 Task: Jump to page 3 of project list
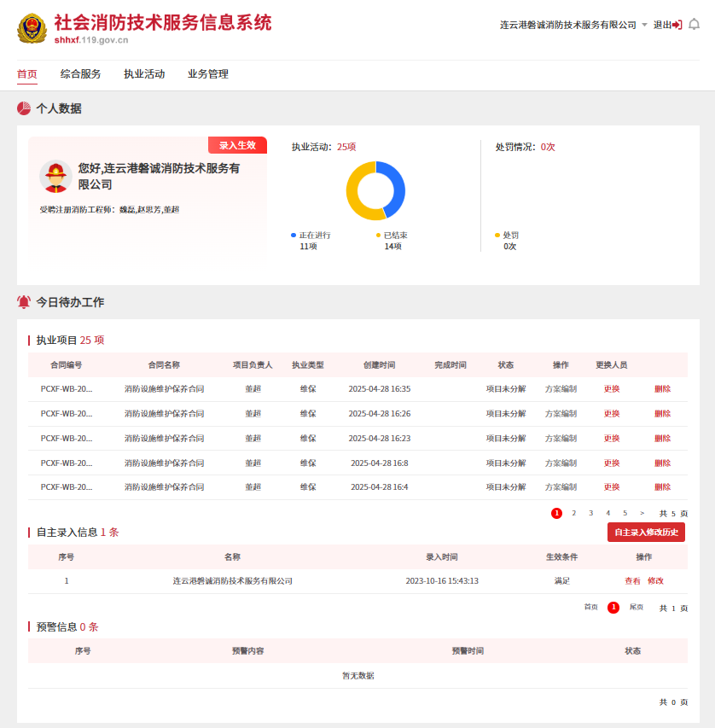pyautogui.click(x=590, y=513)
